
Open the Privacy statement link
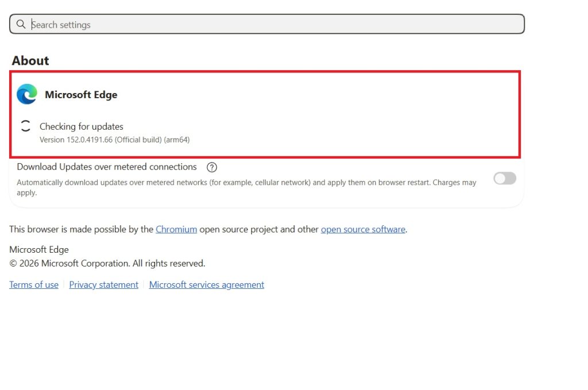(x=103, y=285)
